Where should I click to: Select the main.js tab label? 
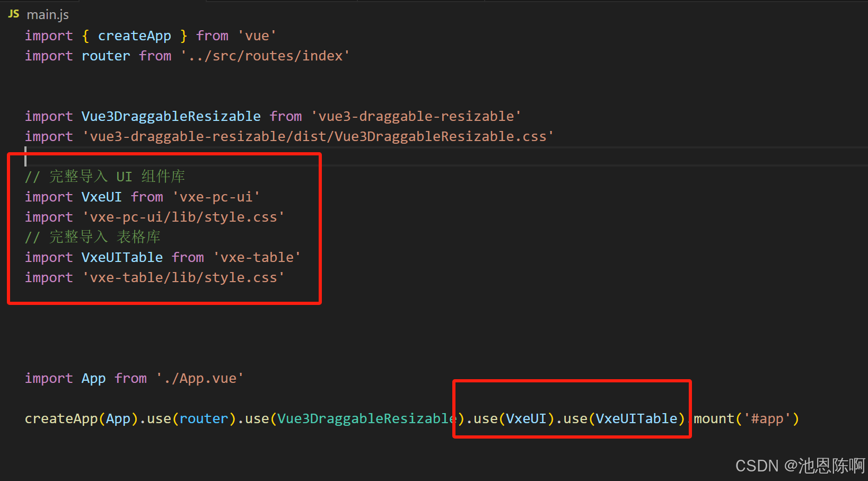click(47, 14)
